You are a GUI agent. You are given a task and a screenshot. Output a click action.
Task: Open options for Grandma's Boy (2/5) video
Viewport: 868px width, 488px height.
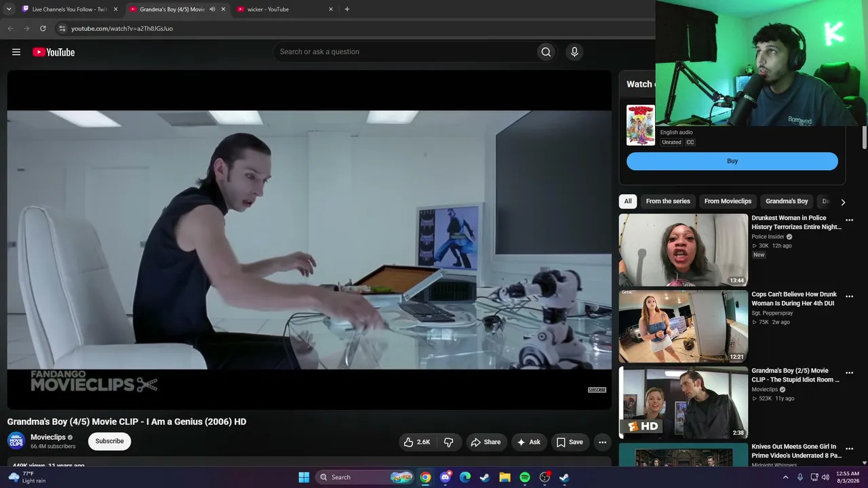click(x=849, y=373)
